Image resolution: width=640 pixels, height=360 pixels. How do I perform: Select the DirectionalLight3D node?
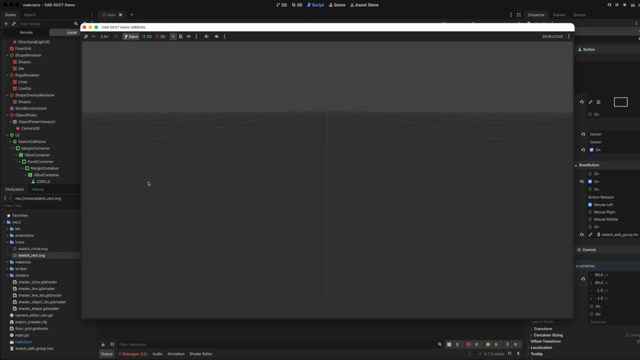pyautogui.click(x=34, y=42)
